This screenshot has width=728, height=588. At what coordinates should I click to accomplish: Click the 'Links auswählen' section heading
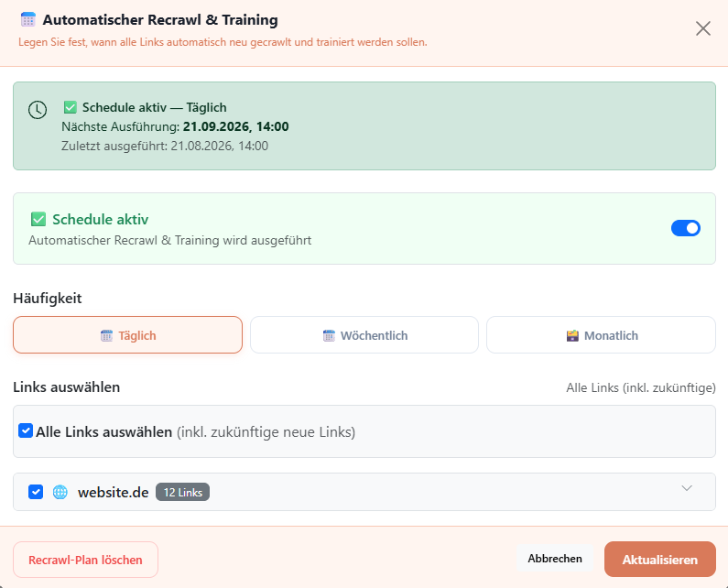(67, 387)
